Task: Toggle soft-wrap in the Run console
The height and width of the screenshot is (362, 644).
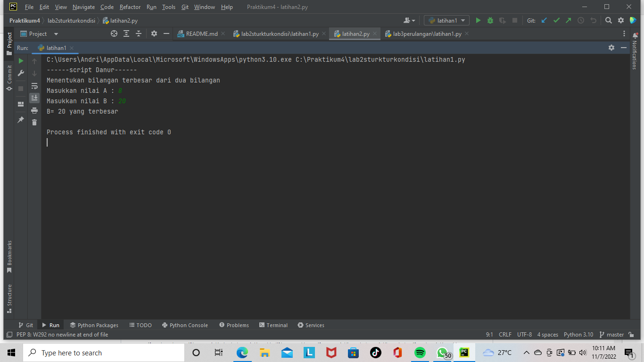Action: (x=34, y=86)
